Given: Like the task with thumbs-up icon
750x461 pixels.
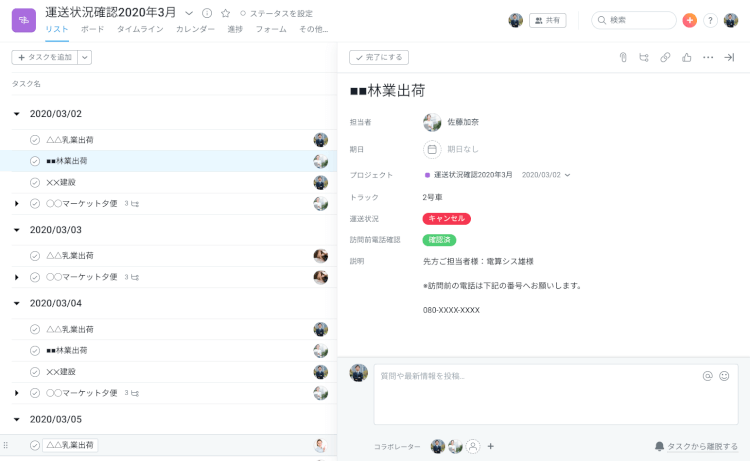Looking at the screenshot, I should pyautogui.click(x=686, y=57).
